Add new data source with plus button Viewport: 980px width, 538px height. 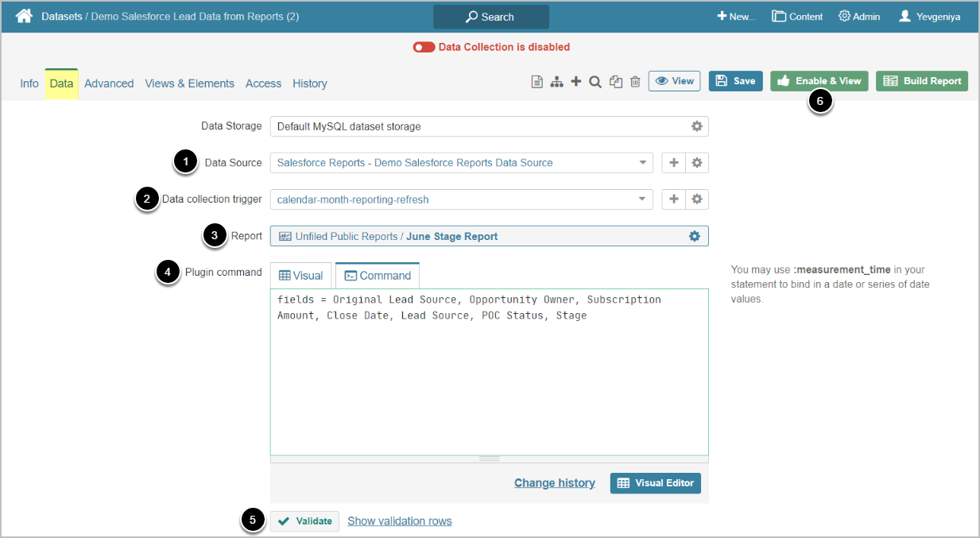(x=673, y=163)
